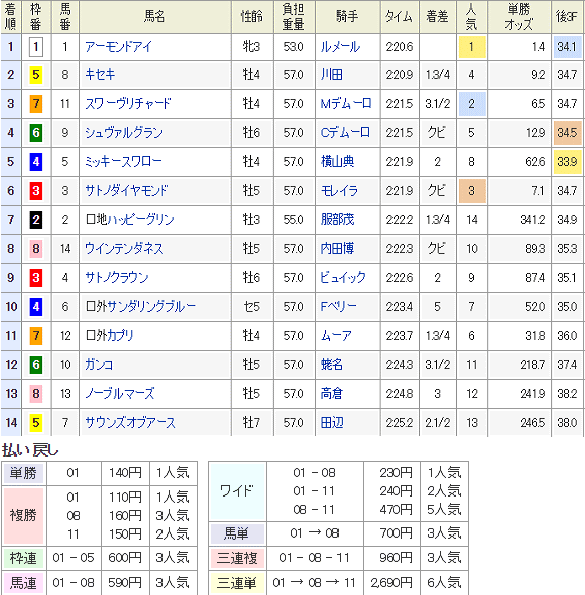585x595 pixels.
Task: Click the 枠連 payout label
Action: pyautogui.click(x=23, y=558)
